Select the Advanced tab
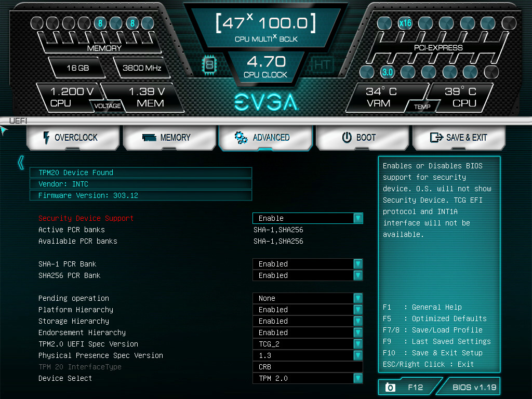Viewport: 532px width, 399px height. 265,137
